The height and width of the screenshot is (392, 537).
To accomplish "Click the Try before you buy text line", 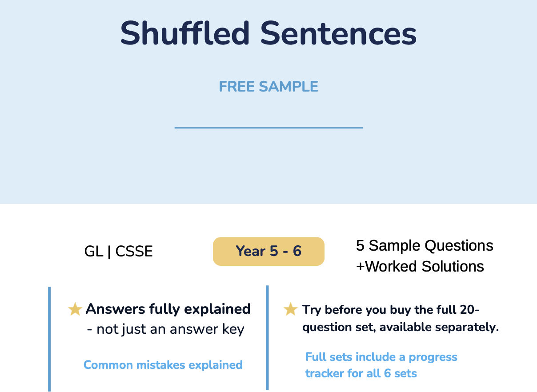I will click(391, 310).
